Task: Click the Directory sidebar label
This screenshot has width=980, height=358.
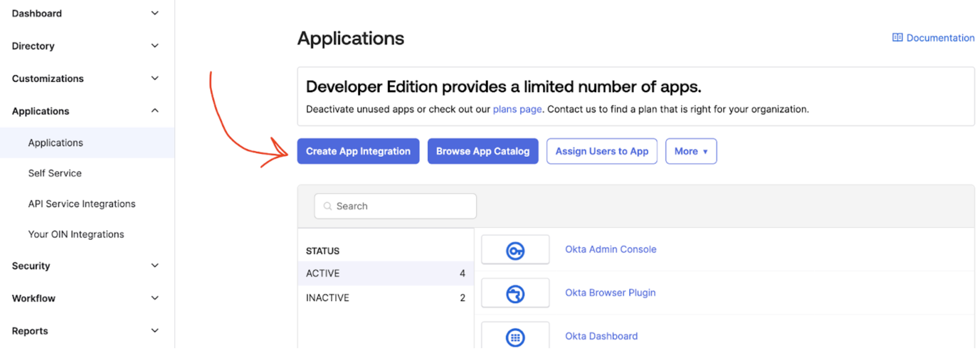Action: click(33, 46)
